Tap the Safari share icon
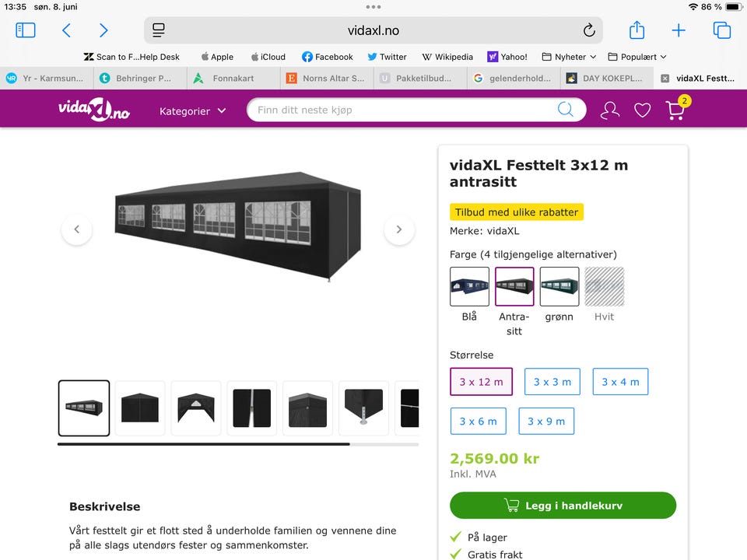The height and width of the screenshot is (560, 747). pyautogui.click(x=637, y=30)
